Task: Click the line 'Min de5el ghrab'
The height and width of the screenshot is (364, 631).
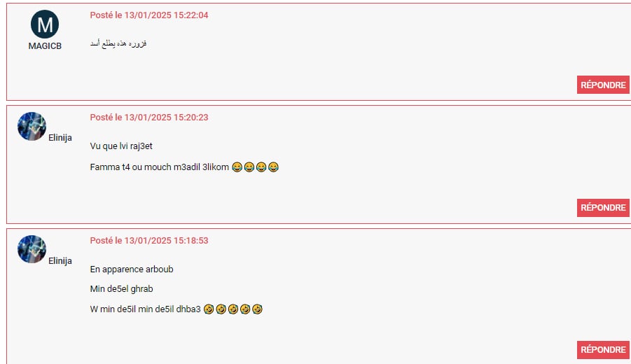Action: 121,289
